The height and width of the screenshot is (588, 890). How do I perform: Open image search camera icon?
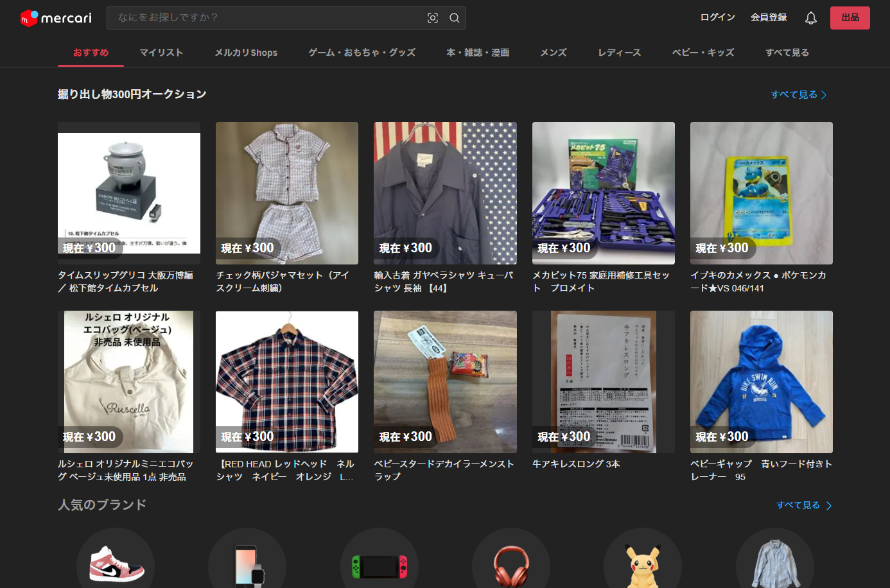[433, 18]
